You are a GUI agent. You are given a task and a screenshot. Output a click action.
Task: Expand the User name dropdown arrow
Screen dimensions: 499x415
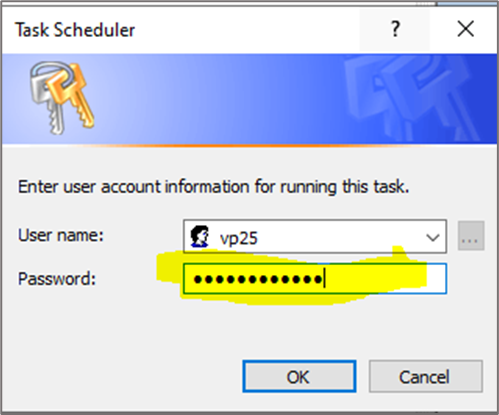433,238
